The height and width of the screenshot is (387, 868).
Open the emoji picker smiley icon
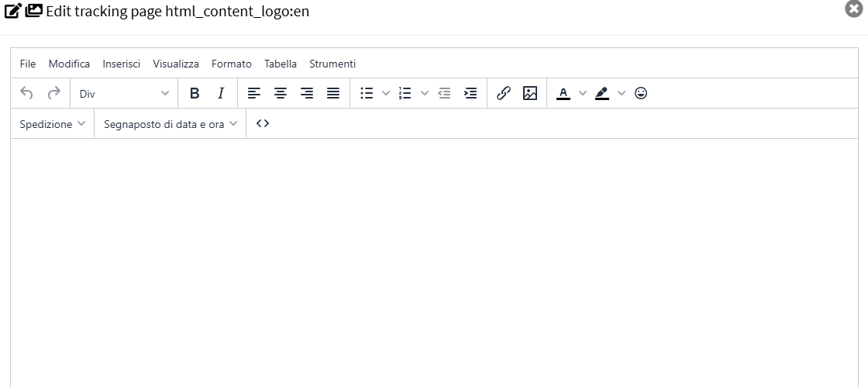(641, 93)
